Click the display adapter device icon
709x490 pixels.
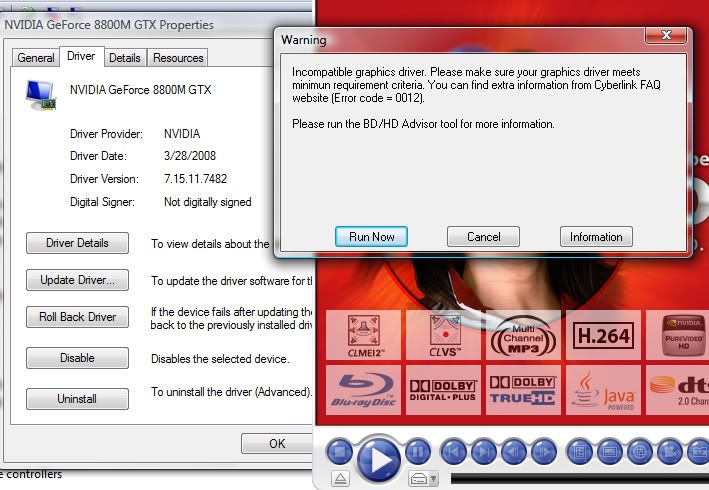(x=41, y=94)
